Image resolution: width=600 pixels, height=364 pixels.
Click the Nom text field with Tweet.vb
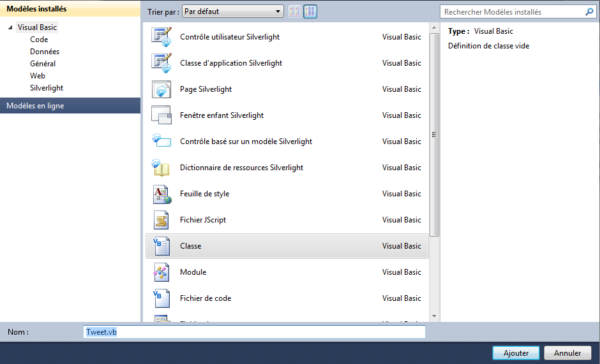[254, 332]
